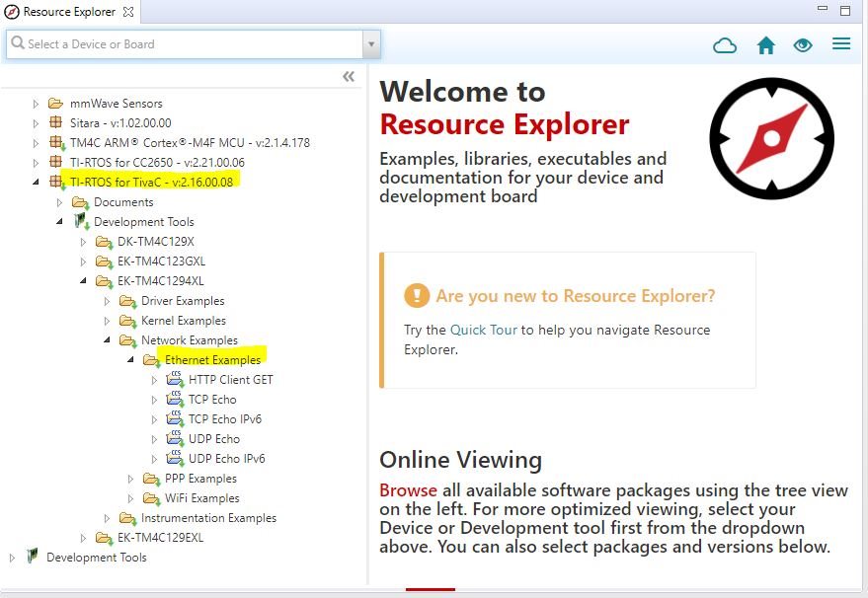Go to the Resource Explorer home page
This screenshot has width=868, height=598.
coord(766,45)
